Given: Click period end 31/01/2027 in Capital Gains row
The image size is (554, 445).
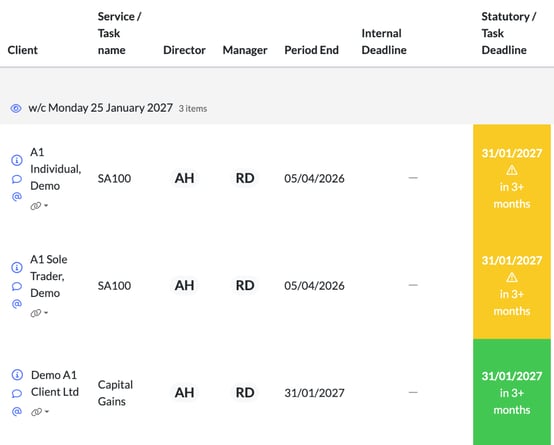Looking at the screenshot, I should pos(314,393).
